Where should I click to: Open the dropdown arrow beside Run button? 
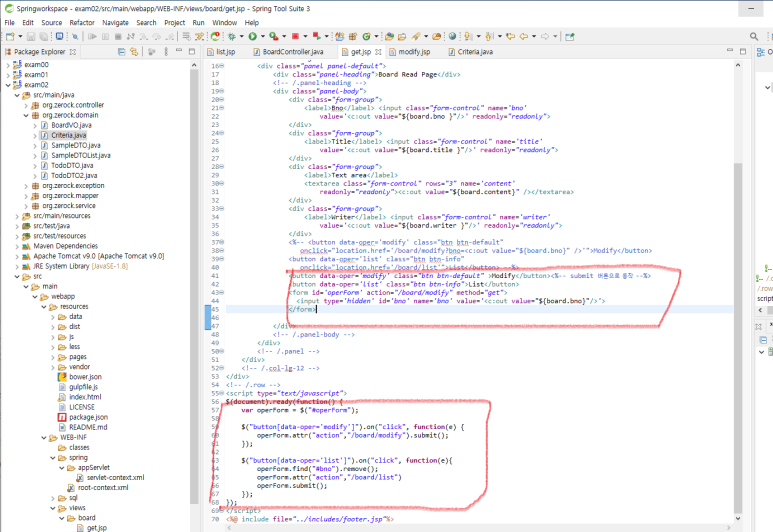point(263,36)
